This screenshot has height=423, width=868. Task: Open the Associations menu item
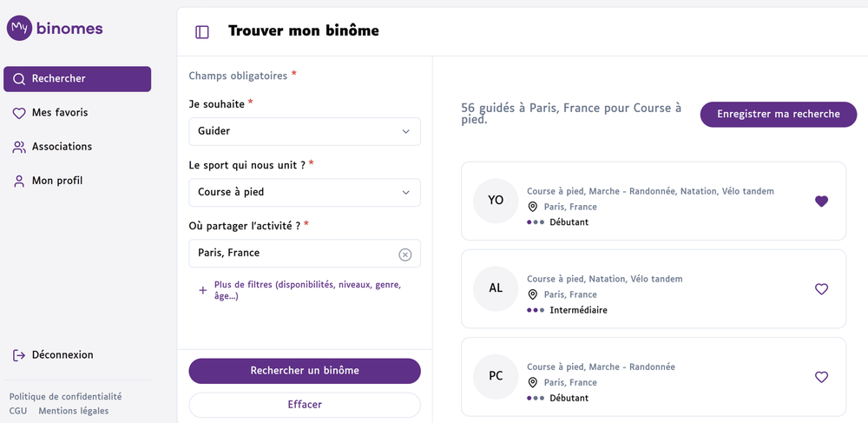point(61,147)
